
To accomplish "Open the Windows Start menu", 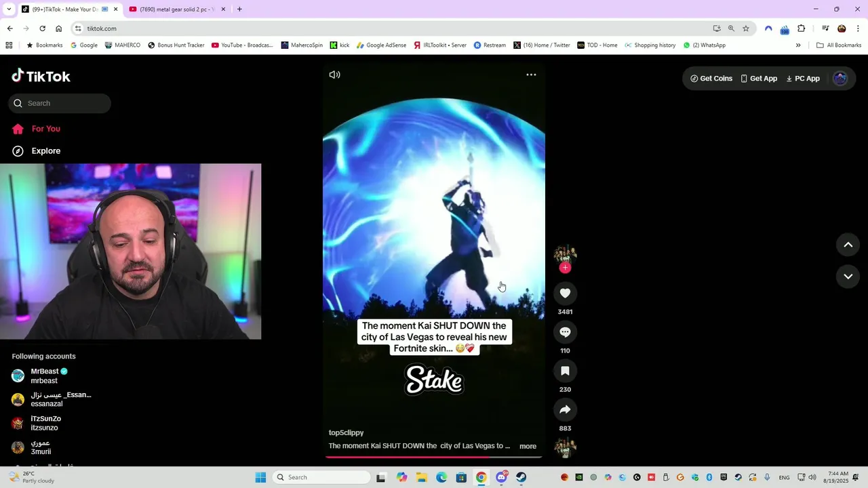I will (x=260, y=477).
